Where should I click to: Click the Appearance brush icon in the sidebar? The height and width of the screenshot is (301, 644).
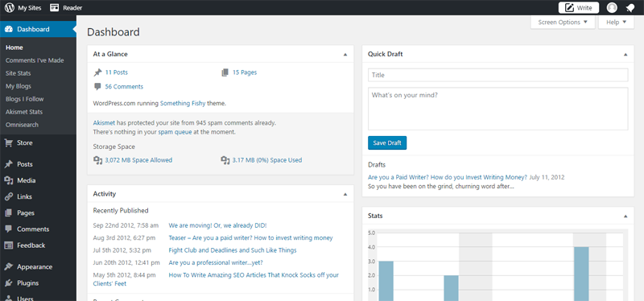(x=9, y=267)
